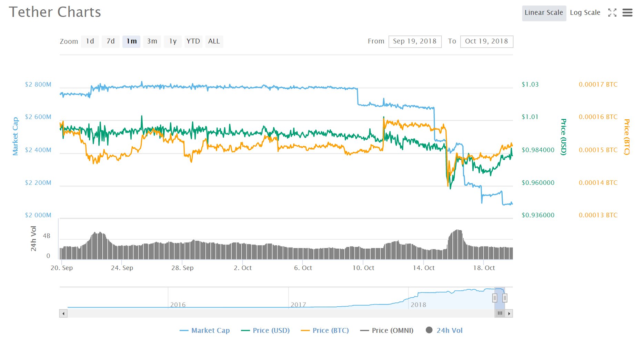
Task: Click the $0.984000 price axis label
Action: 538,150
